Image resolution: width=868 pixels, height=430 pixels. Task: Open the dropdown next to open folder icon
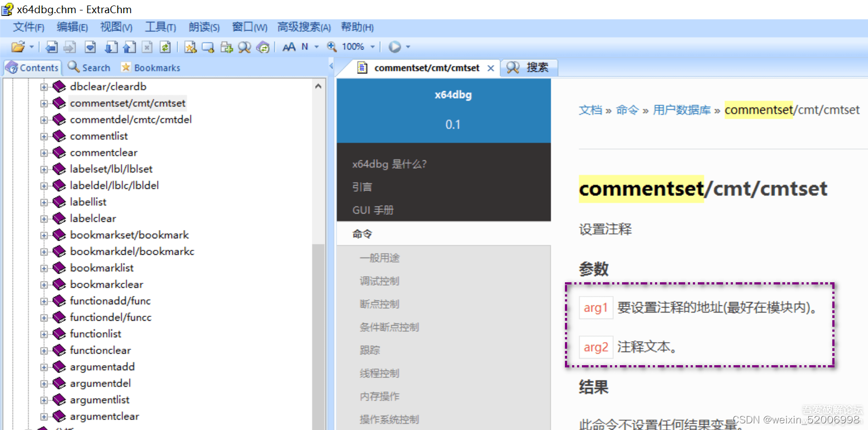pos(31,47)
